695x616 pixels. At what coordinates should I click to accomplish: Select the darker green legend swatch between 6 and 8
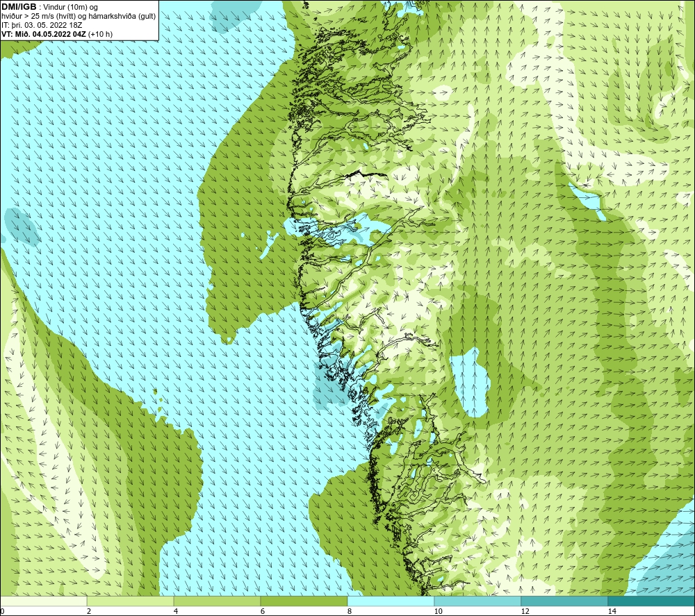pyautogui.click(x=304, y=601)
